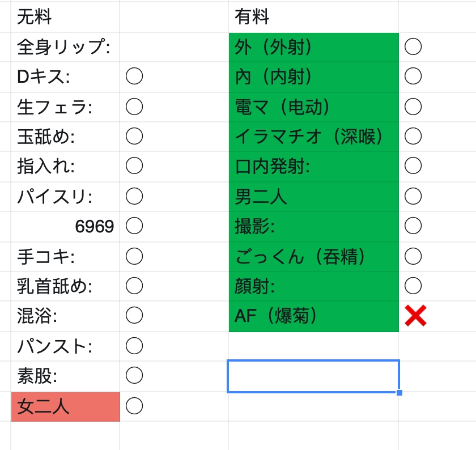Click the circle next to パンスト
Viewport: 476px width, 450px height.
134,346
